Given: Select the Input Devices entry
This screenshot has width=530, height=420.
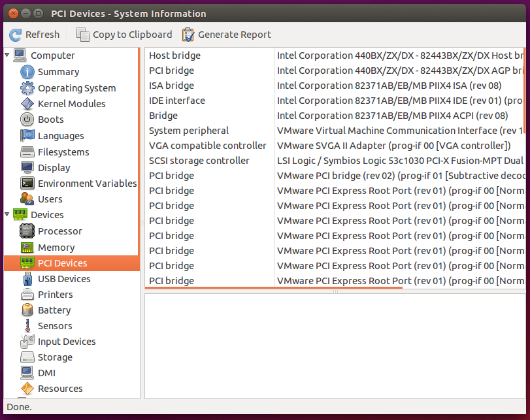Looking at the screenshot, I should 67,342.
